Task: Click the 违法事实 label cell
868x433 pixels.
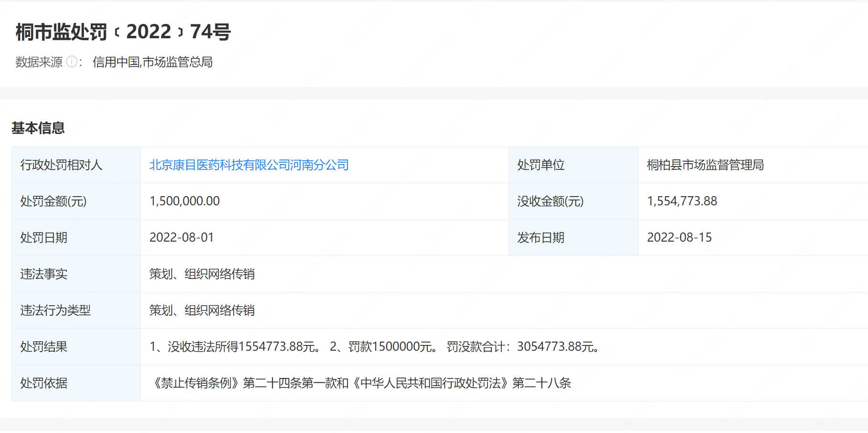Action: [x=44, y=274]
